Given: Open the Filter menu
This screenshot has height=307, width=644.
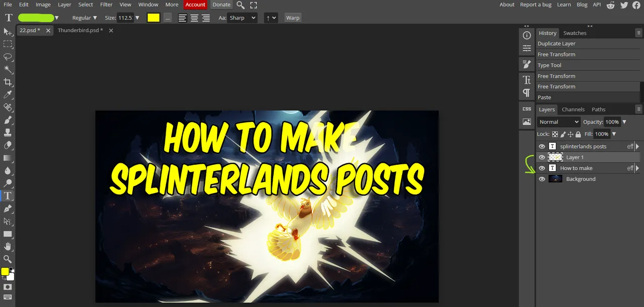Looking at the screenshot, I should coord(106,5).
